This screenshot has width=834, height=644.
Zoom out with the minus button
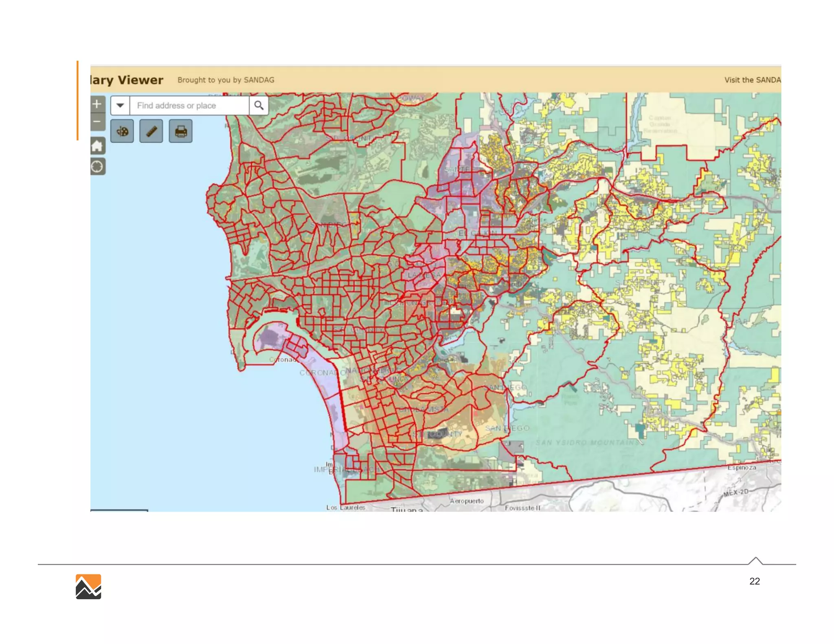[x=97, y=122]
